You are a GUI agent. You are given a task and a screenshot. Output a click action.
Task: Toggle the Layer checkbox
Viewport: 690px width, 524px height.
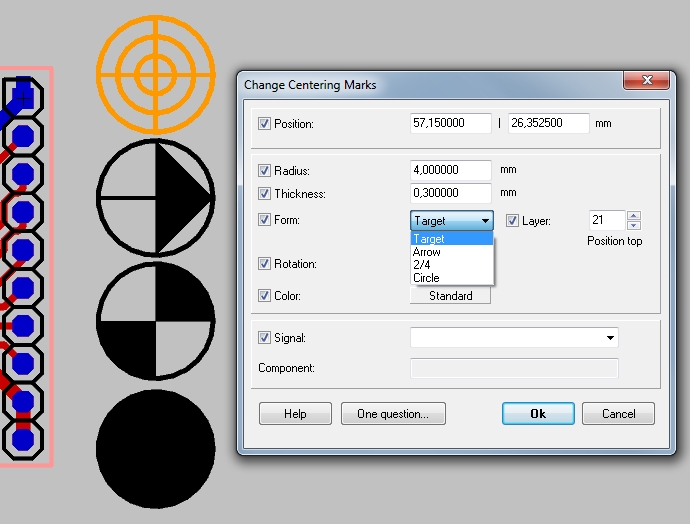click(512, 221)
